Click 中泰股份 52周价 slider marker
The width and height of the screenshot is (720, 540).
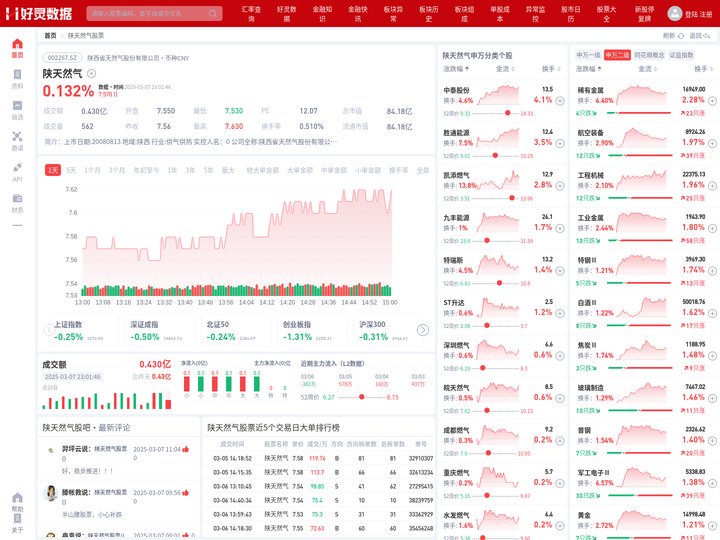tap(507, 113)
